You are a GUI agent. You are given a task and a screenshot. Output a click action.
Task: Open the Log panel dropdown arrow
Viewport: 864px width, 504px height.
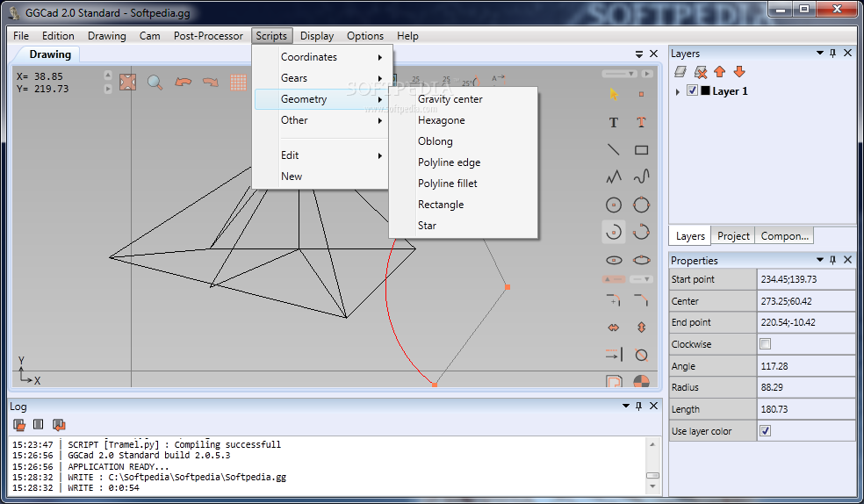pos(625,406)
